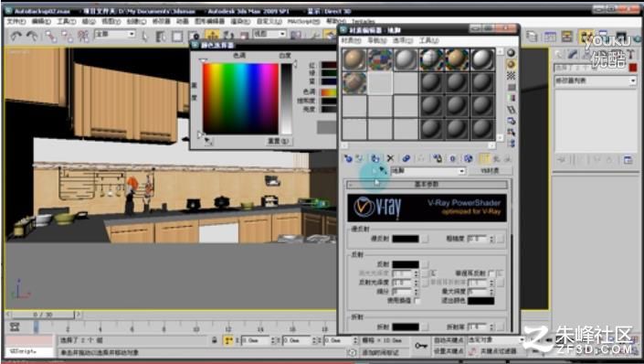This screenshot has height=364, width=644.
Task: Toggle Auto Key animation button
Action: [449, 340]
